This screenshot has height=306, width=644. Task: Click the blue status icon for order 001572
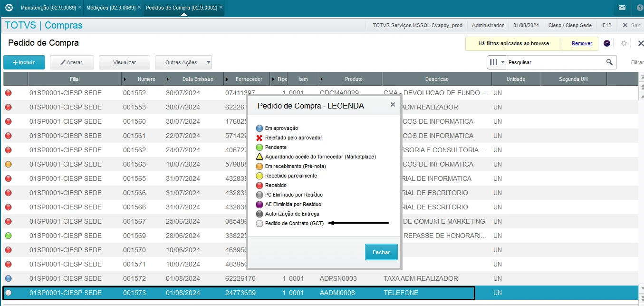coord(8,278)
